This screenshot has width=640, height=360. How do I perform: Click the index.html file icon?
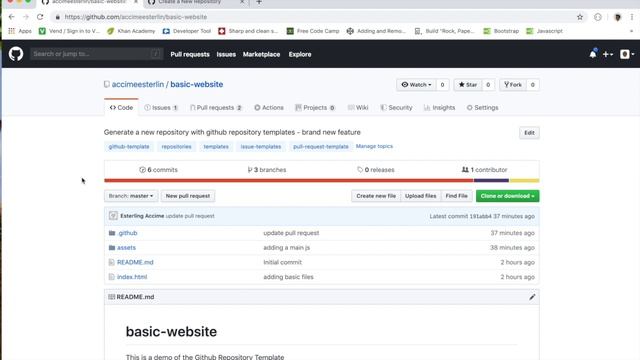pos(111,277)
